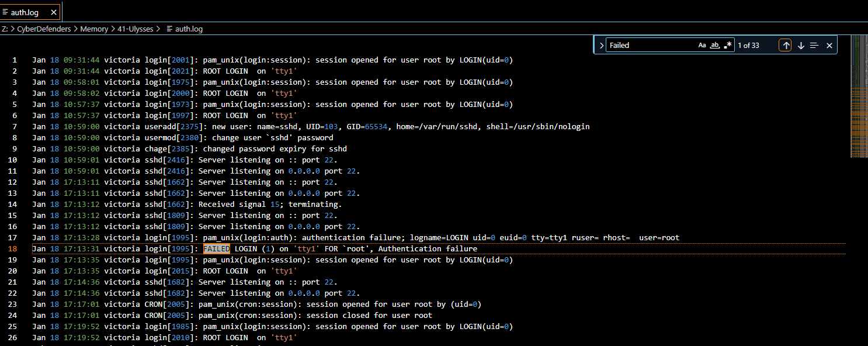The height and width of the screenshot is (346, 868).
Task: Click the Z: drive breadcrumb
Action: click(5, 29)
